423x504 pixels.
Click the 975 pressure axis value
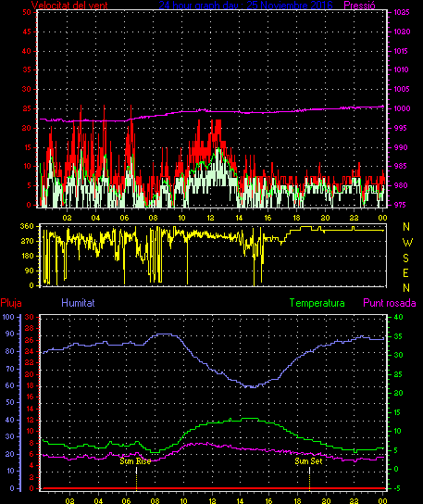401,205
